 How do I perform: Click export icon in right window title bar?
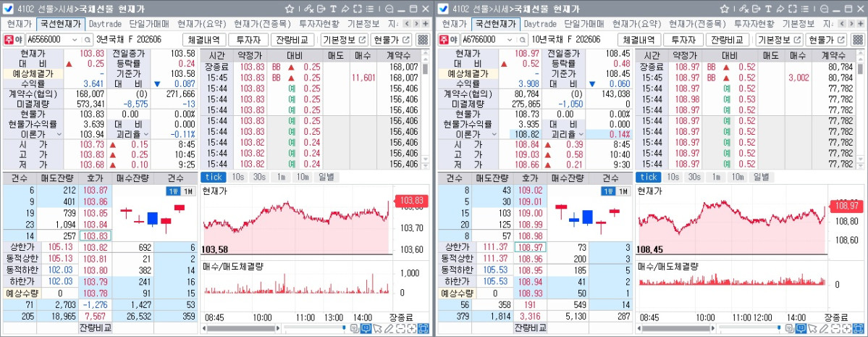click(756, 9)
